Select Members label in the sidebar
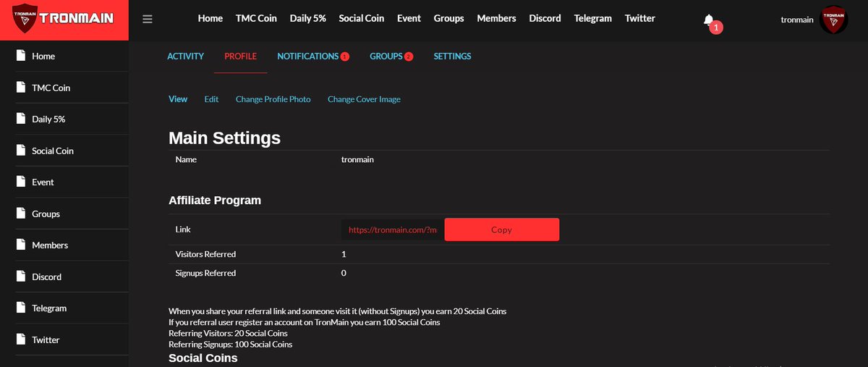Image resolution: width=868 pixels, height=367 pixels. [50, 245]
